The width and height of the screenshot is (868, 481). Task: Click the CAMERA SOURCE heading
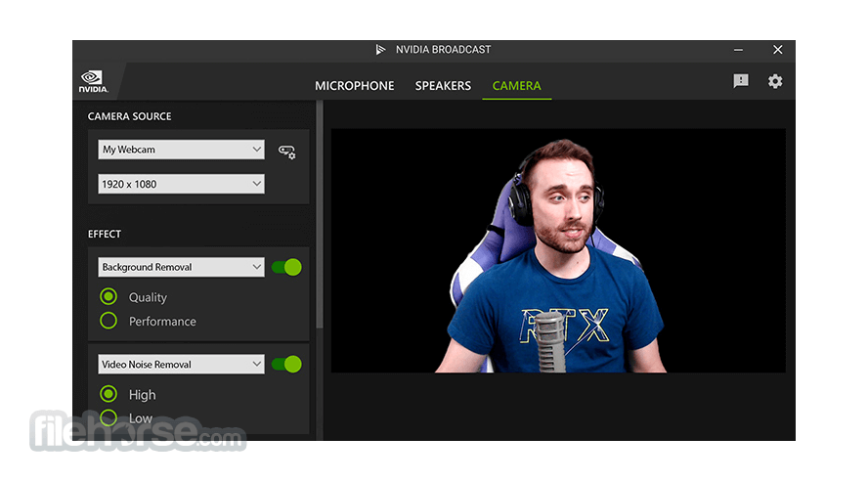tap(130, 116)
